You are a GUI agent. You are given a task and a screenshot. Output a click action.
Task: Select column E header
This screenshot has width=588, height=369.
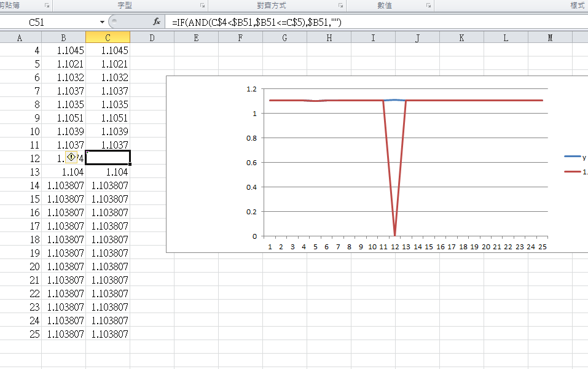tap(196, 38)
